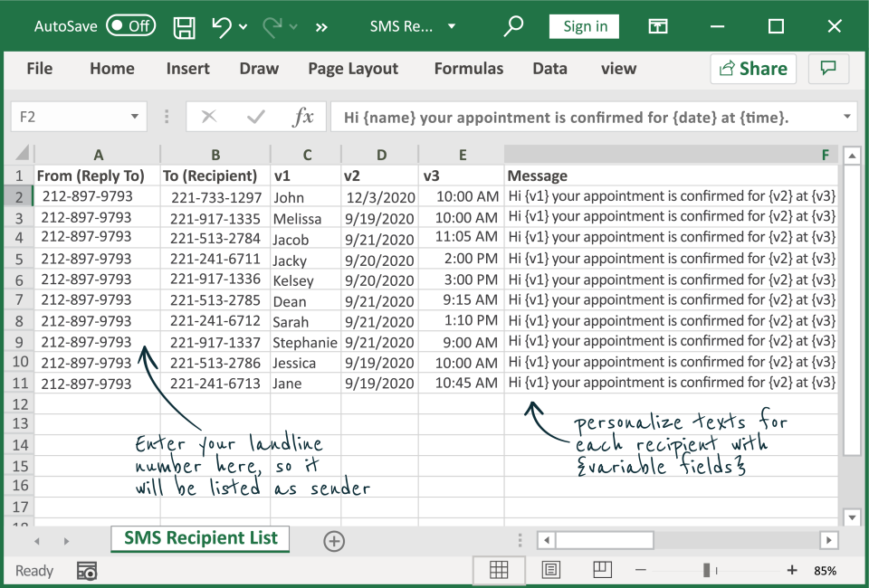Viewport: 869px width, 588px height.
Task: Expand the Name Box dropdown
Action: pyautogui.click(x=135, y=117)
